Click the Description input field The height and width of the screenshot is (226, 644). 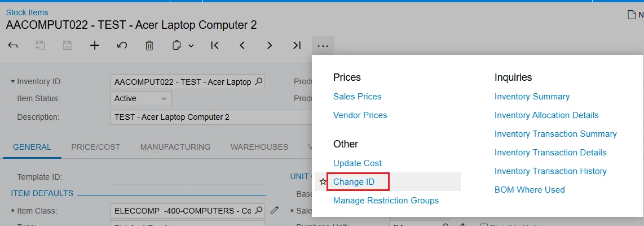(211, 117)
